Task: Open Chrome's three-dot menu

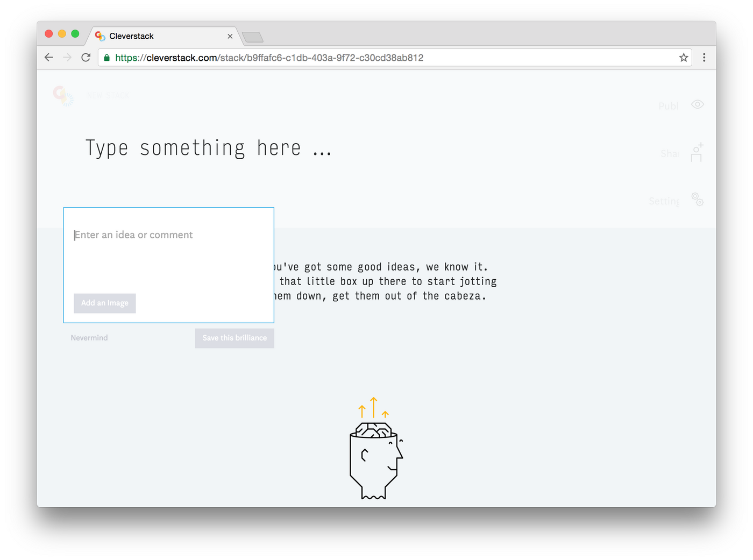Action: (704, 57)
